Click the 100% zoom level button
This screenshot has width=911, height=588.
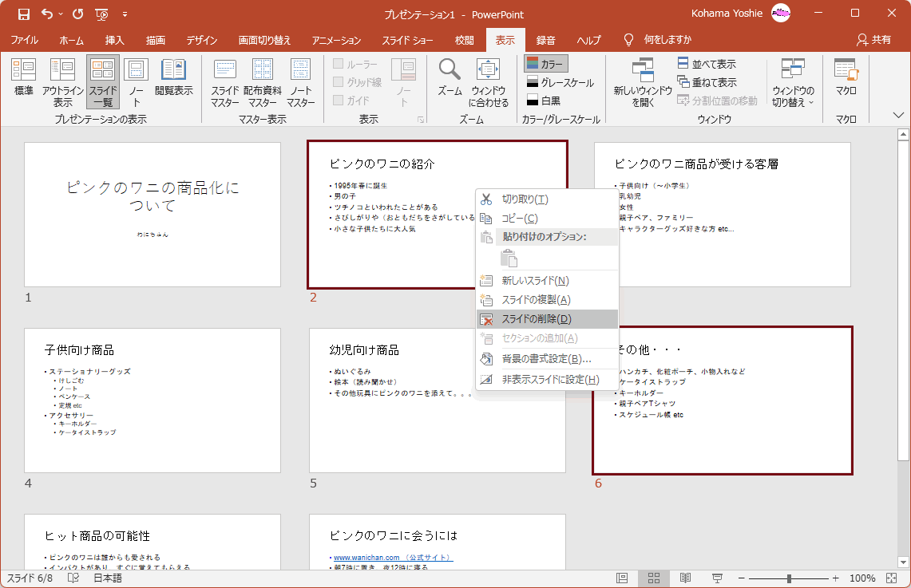click(x=862, y=578)
